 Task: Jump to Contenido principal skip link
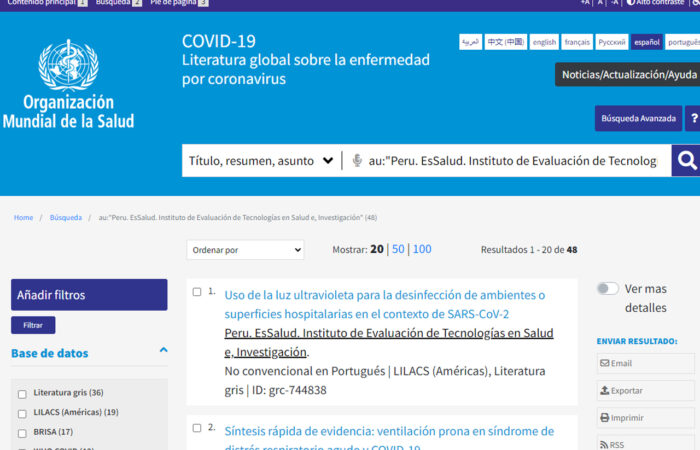click(x=47, y=2)
